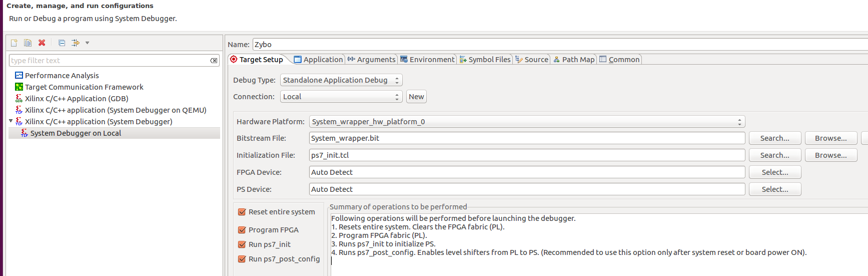
Task: Toggle Program FPGA checkbox
Action: pos(242,230)
